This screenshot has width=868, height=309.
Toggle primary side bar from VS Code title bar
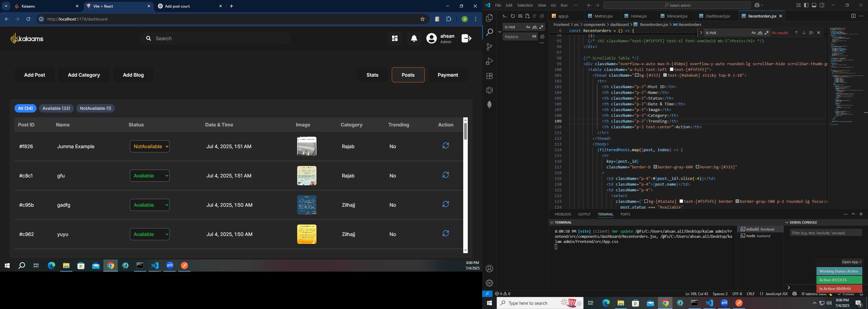pyautogui.click(x=806, y=5)
